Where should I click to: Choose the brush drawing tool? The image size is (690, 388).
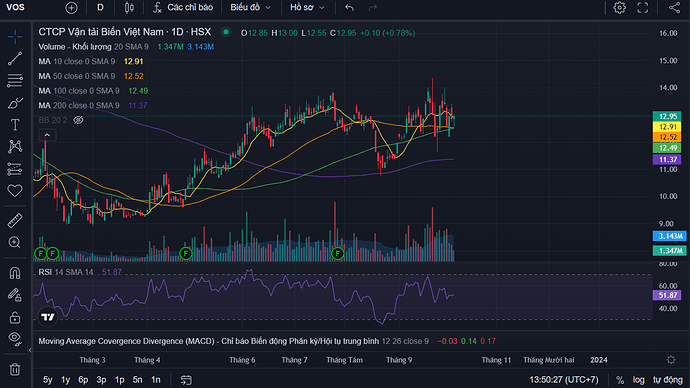point(15,103)
